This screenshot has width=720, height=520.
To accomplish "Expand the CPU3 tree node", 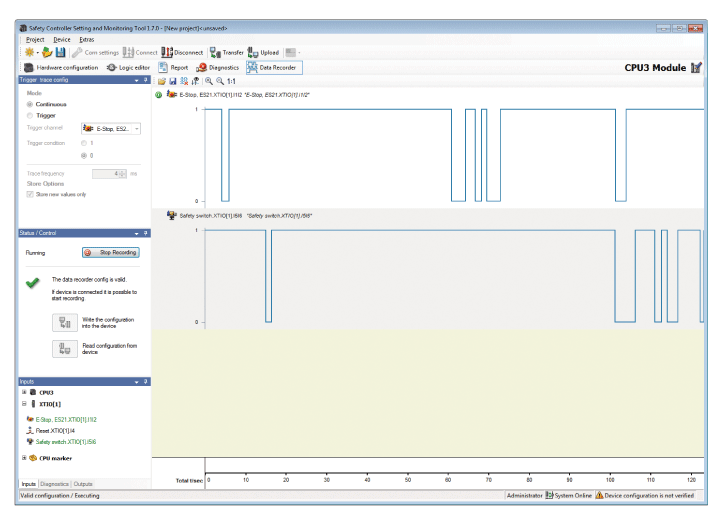I will tap(26, 393).
